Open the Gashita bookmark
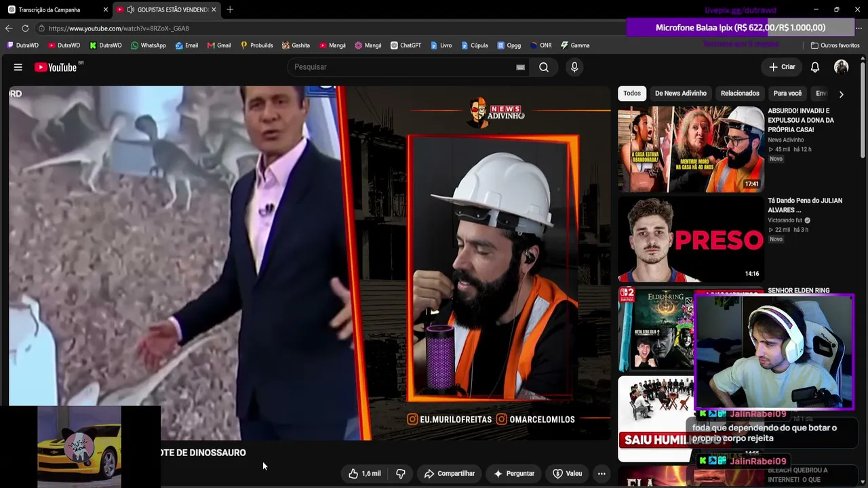This screenshot has width=868, height=488. 296,45
